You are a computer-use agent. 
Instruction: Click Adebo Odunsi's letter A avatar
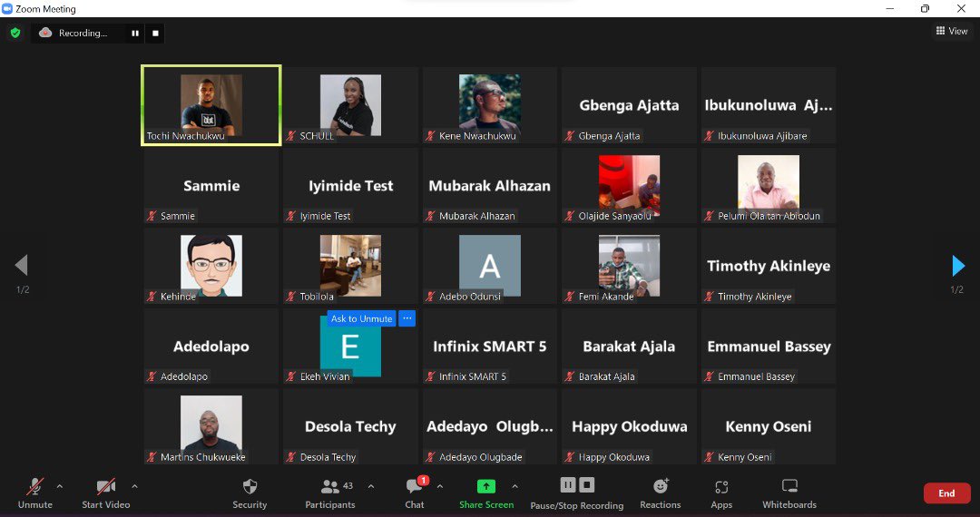[490, 266]
